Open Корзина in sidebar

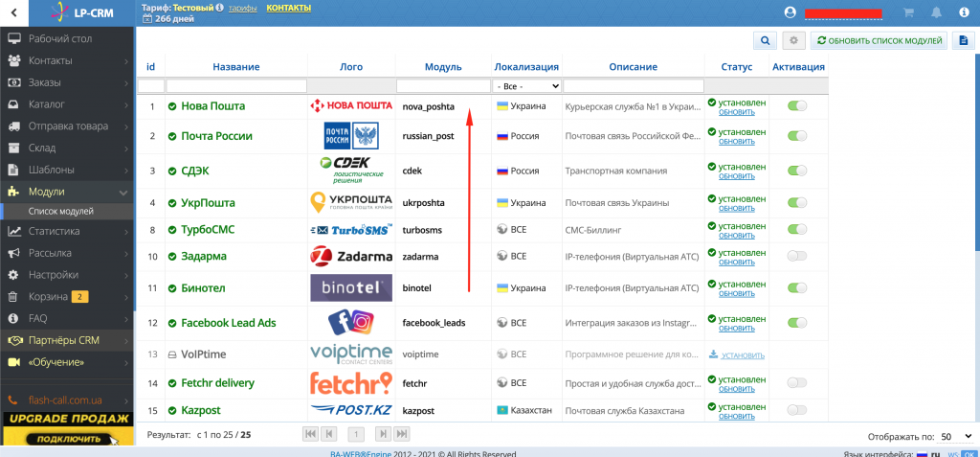(x=68, y=297)
